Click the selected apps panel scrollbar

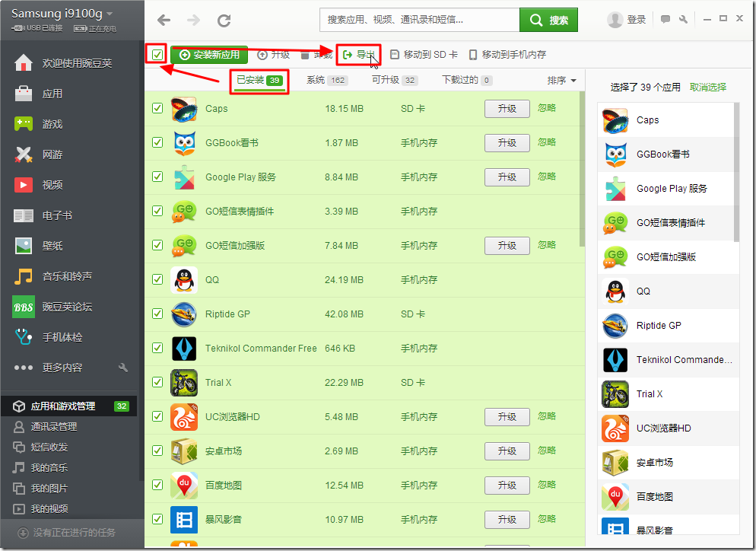tap(736, 172)
